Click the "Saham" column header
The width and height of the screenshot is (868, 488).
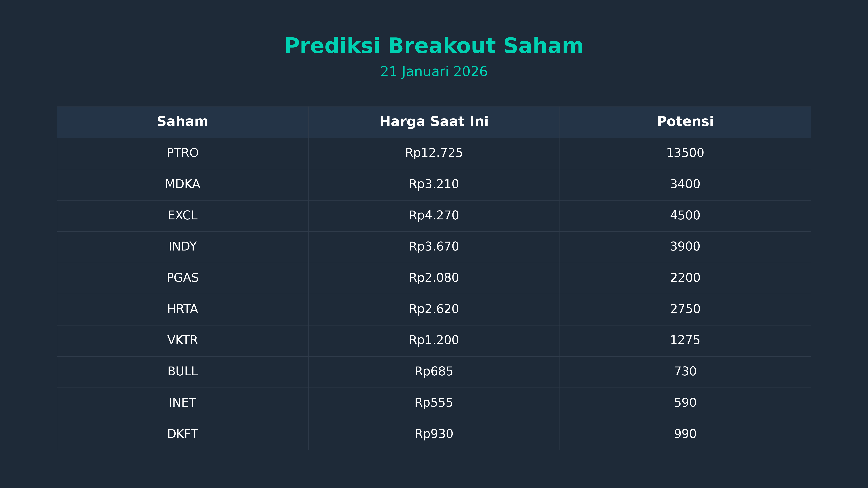(x=182, y=122)
